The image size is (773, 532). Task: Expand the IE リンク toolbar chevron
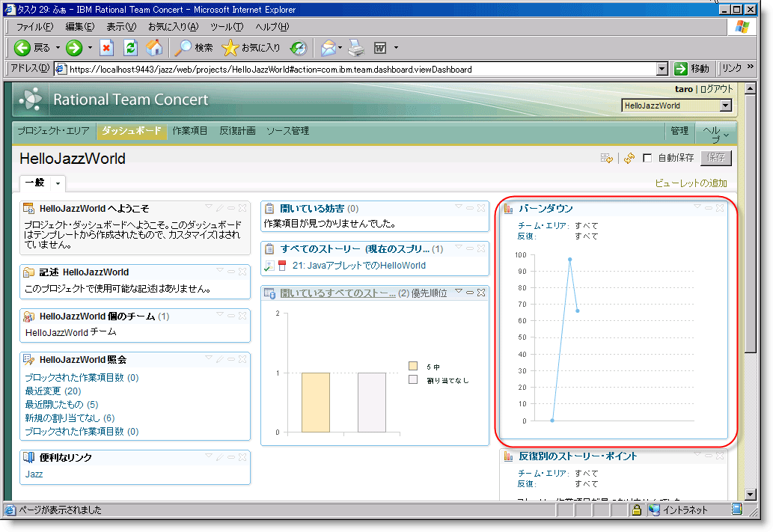[751, 67]
